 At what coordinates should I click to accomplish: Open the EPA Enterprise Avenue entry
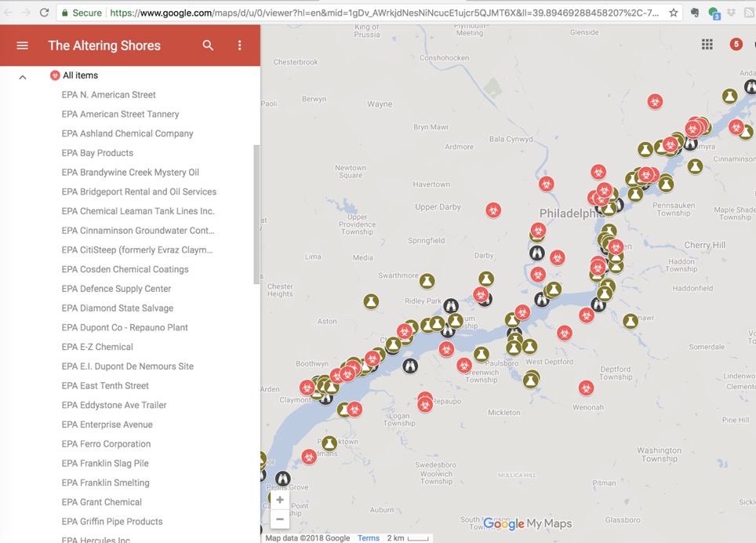tap(107, 425)
